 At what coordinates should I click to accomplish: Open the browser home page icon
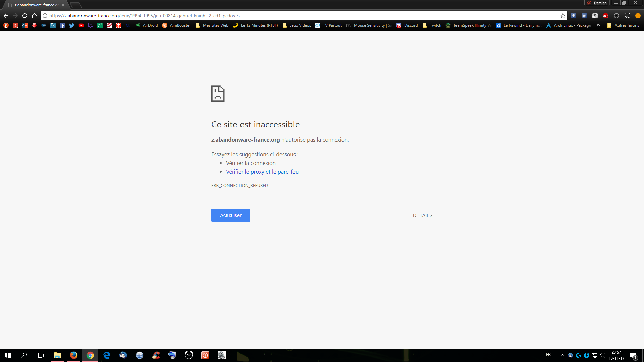34,16
